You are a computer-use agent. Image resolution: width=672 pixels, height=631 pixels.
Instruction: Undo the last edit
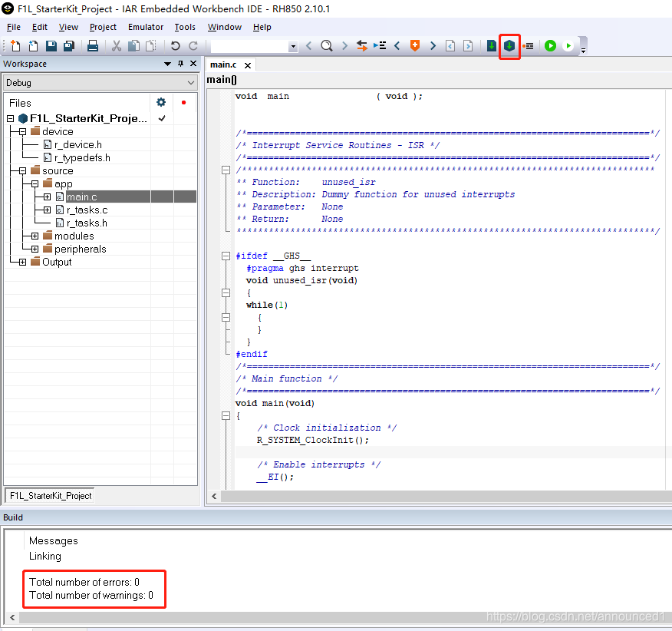coord(175,45)
